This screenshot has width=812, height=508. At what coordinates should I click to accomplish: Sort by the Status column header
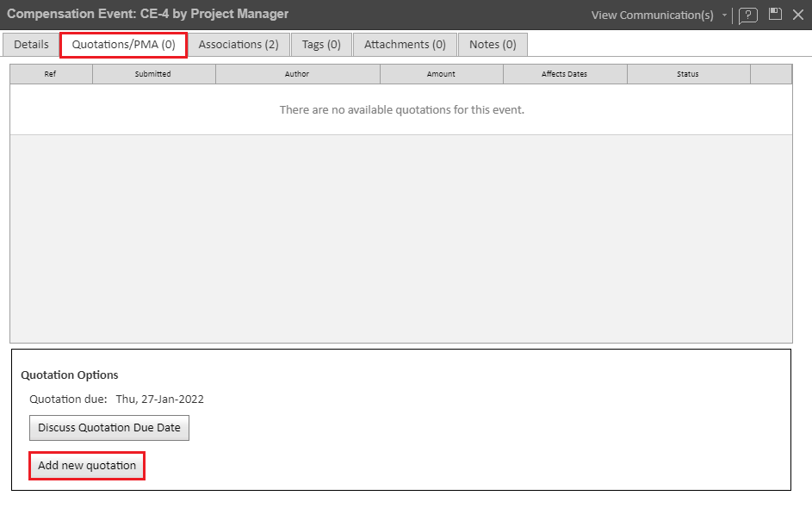tap(688, 74)
